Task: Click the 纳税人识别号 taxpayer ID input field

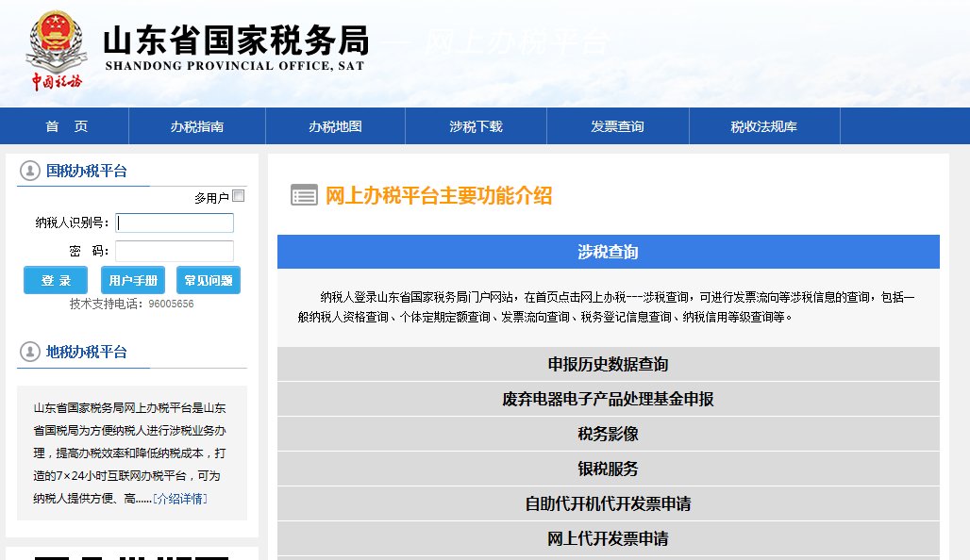Action: point(175,222)
